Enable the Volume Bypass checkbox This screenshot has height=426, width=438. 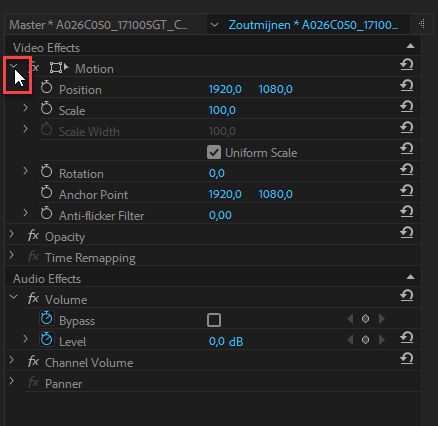click(214, 320)
